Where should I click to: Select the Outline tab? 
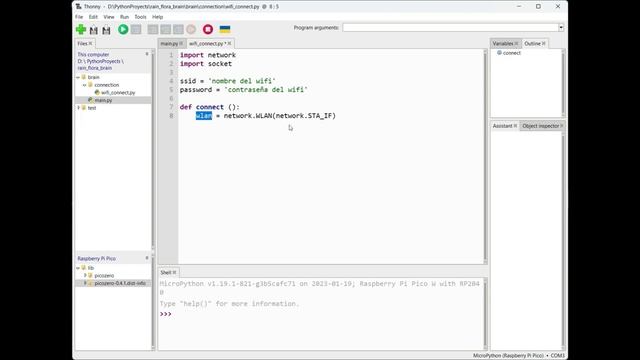(532, 43)
